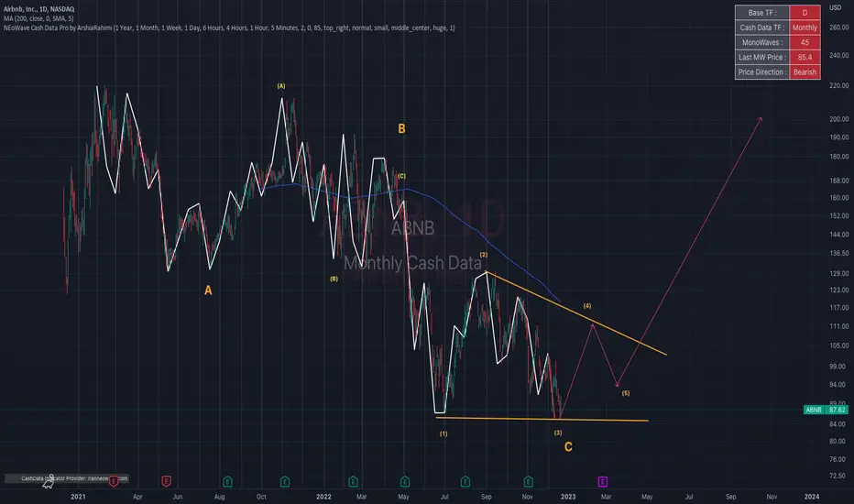This screenshot has height=504, width=854.
Task: Click the yellow '(C)' wave label near May 2022
Action: (x=401, y=176)
